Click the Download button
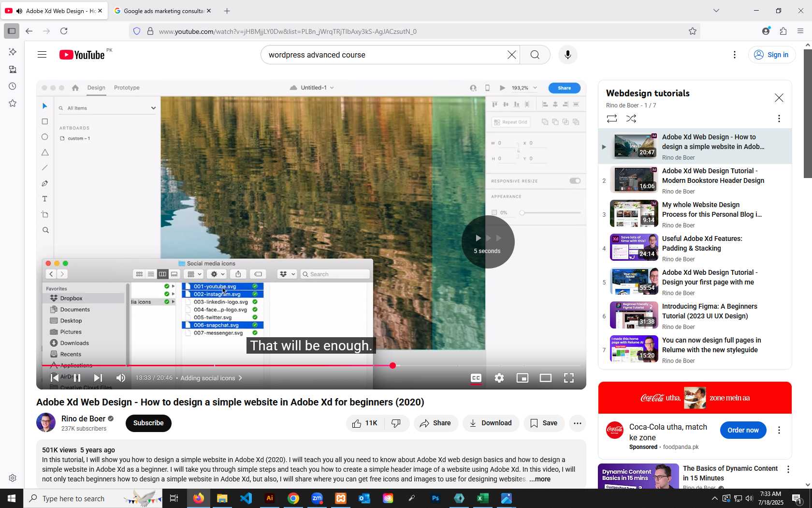 491,423
